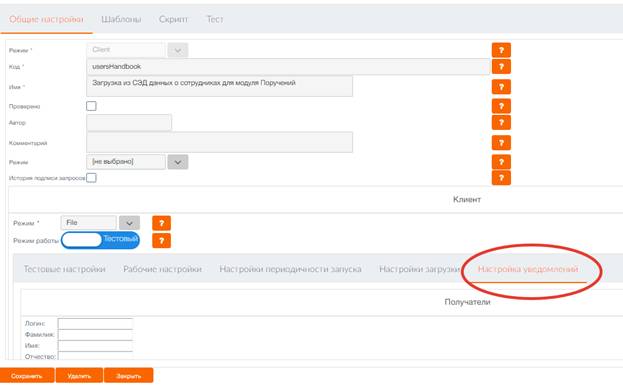Click the Отчество input field

pyautogui.click(x=95, y=356)
